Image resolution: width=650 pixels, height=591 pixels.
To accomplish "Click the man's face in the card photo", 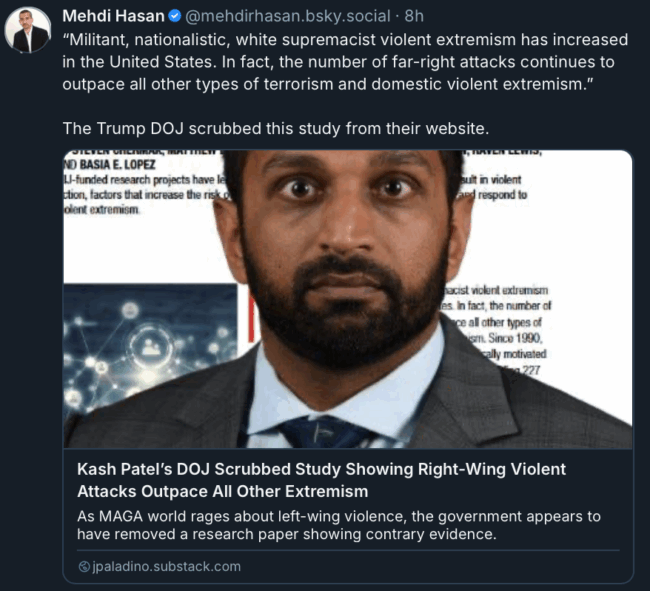I will (x=346, y=249).
